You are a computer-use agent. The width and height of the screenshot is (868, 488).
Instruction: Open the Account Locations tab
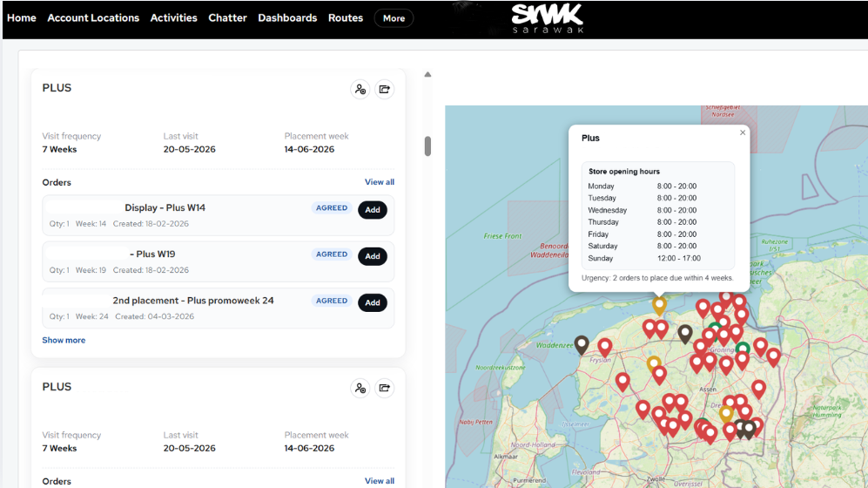pos(93,17)
